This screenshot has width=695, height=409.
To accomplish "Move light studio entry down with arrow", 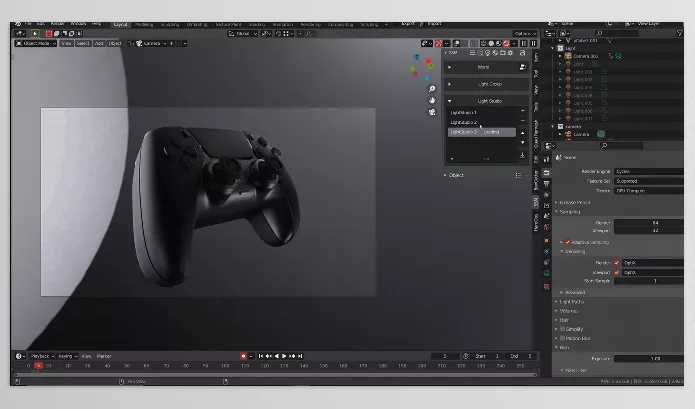I will coord(523,143).
